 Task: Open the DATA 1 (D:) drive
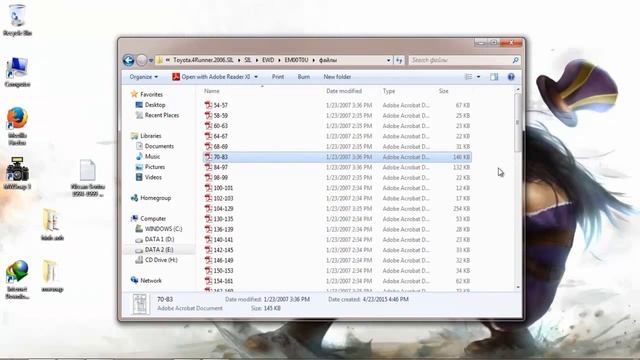pos(155,239)
